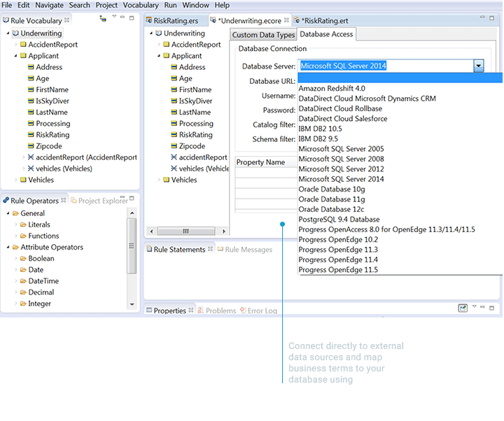Choose Oracle Database 10g option
This screenshot has width=504, height=421.
tap(332, 189)
